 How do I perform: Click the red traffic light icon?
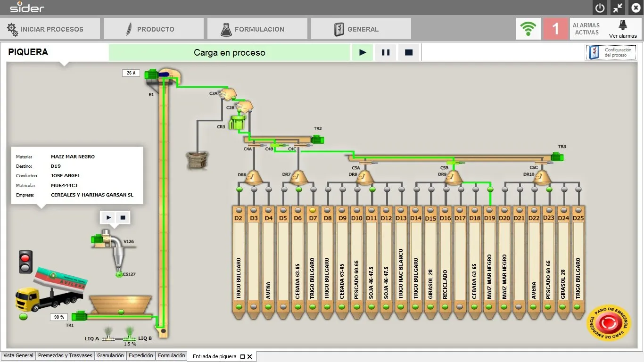click(x=25, y=262)
